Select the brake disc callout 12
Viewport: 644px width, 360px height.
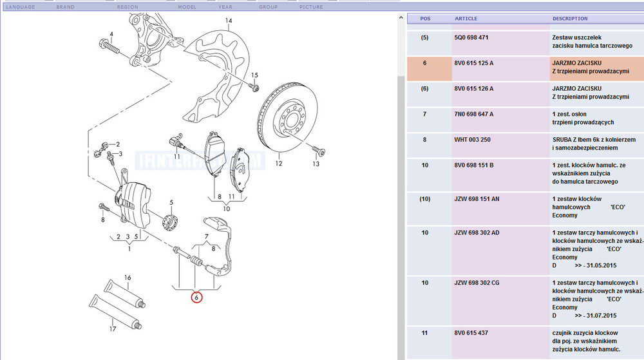(278, 164)
